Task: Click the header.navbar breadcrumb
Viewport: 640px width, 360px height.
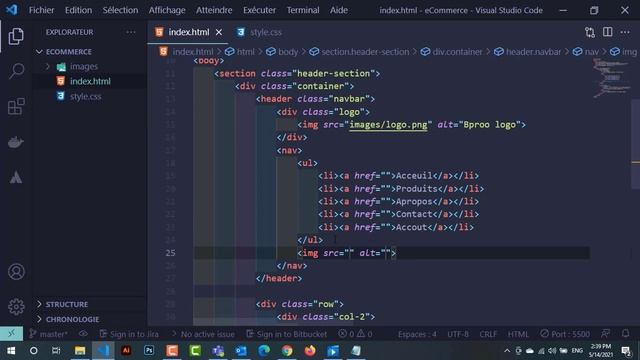Action: pyautogui.click(x=528, y=52)
